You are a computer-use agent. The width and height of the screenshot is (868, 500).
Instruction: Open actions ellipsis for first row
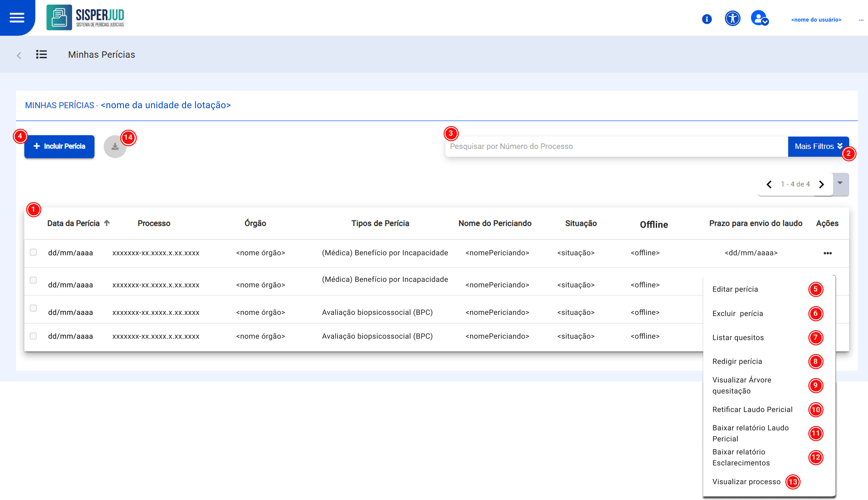[828, 253]
